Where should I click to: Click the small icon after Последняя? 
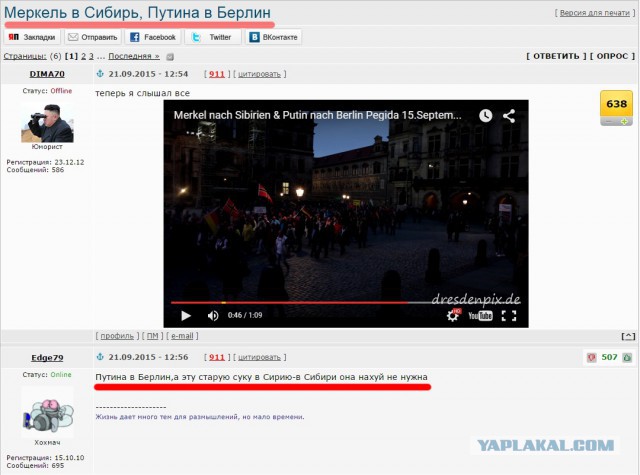tap(170, 57)
